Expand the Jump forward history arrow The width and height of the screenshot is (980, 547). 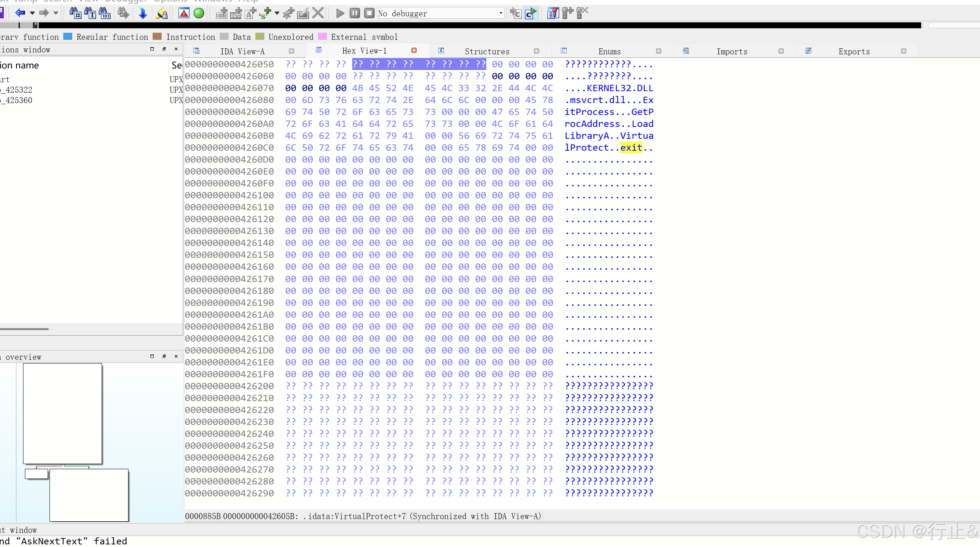(56, 13)
